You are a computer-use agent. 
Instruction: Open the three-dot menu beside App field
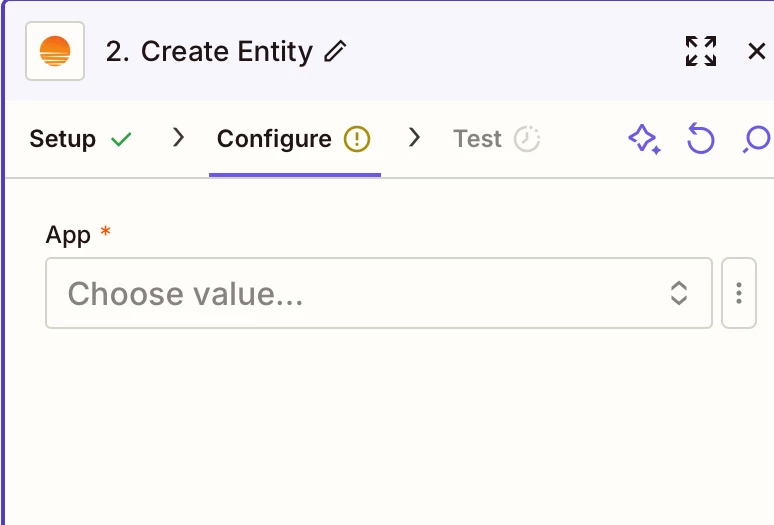pos(738,293)
